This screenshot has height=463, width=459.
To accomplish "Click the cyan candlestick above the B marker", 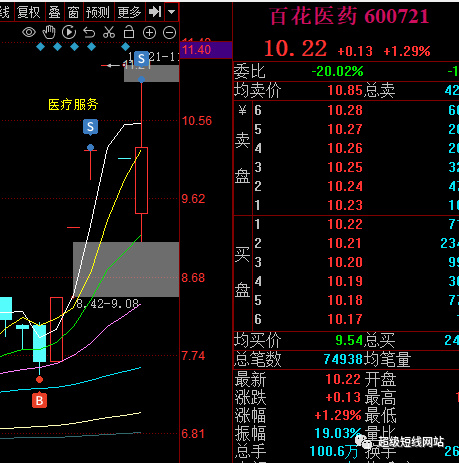I will tap(39, 343).
